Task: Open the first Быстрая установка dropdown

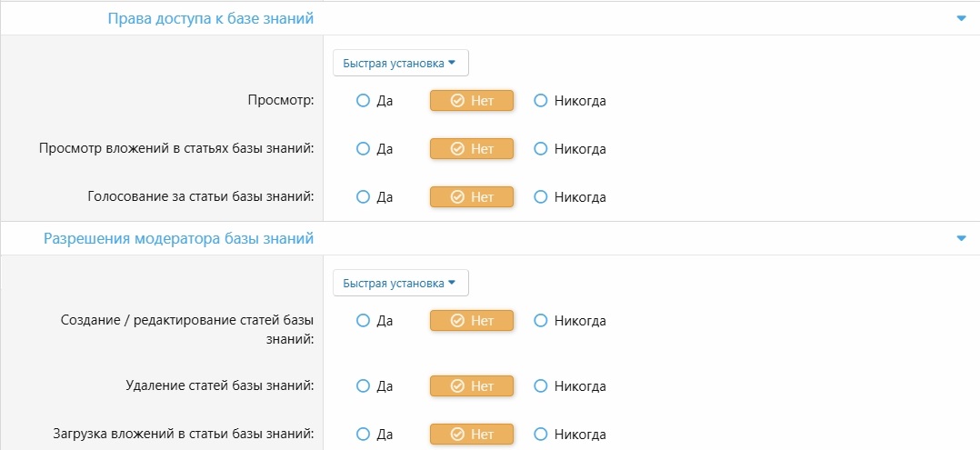Action: pos(400,63)
